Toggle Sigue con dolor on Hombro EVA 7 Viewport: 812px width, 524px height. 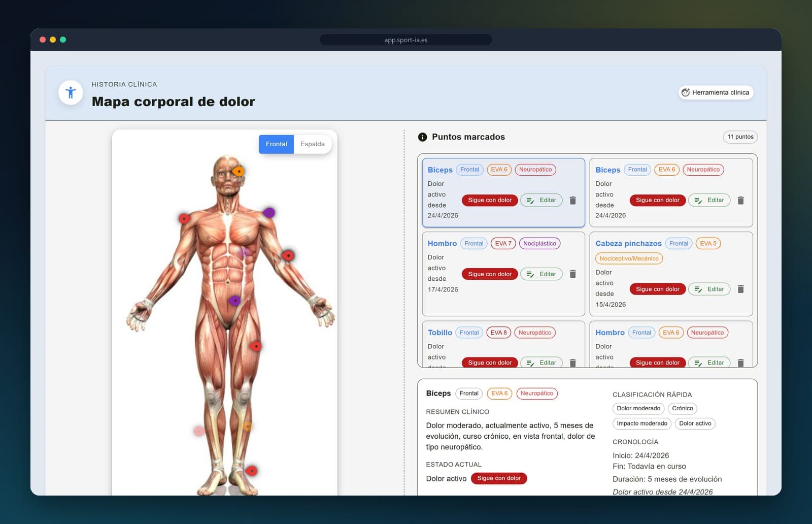[490, 274]
